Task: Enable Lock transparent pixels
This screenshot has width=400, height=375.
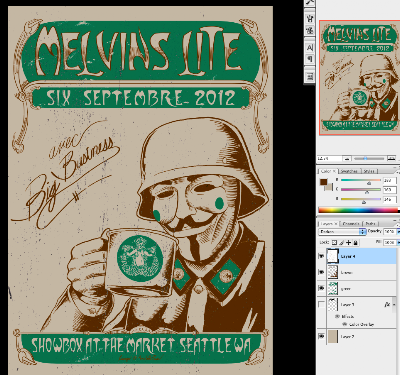Action: (334, 243)
